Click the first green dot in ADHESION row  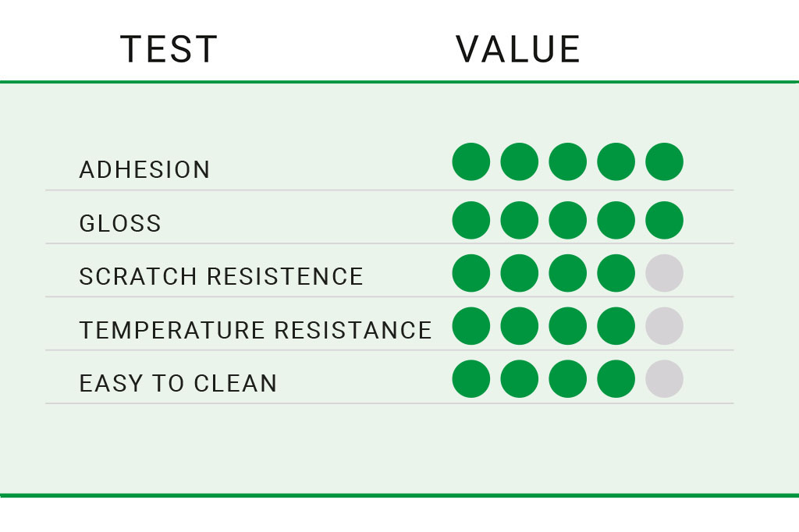(471, 161)
